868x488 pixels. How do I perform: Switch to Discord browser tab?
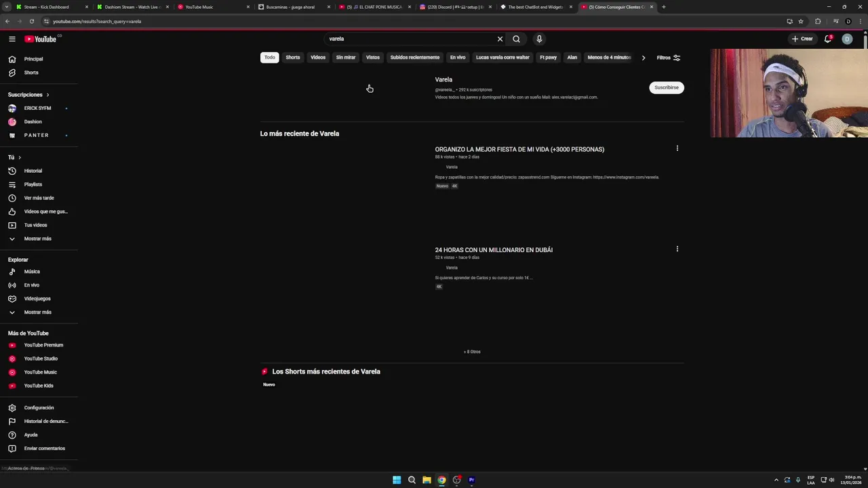tap(455, 7)
